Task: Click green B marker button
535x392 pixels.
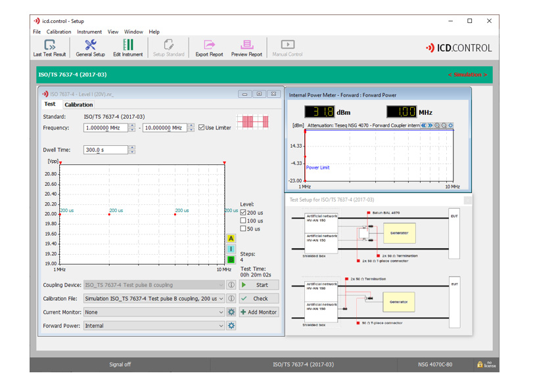Action: (231, 260)
